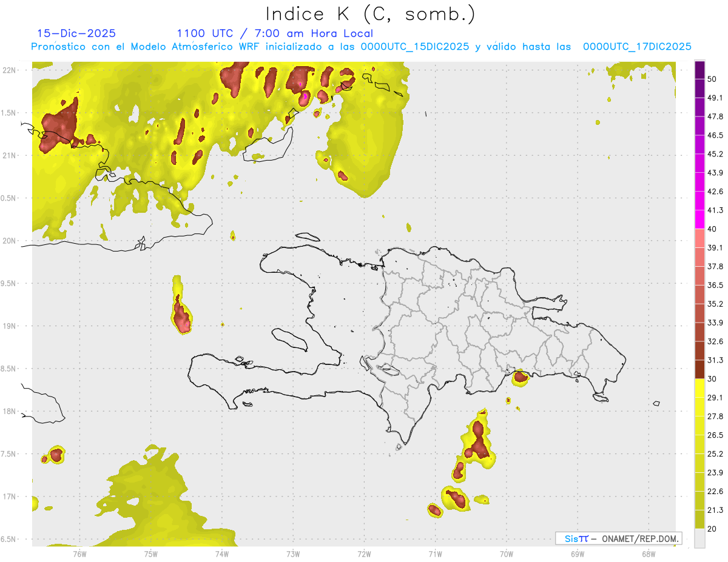Click the Saona island outline off southeast Dominican Republic

coord(601,398)
